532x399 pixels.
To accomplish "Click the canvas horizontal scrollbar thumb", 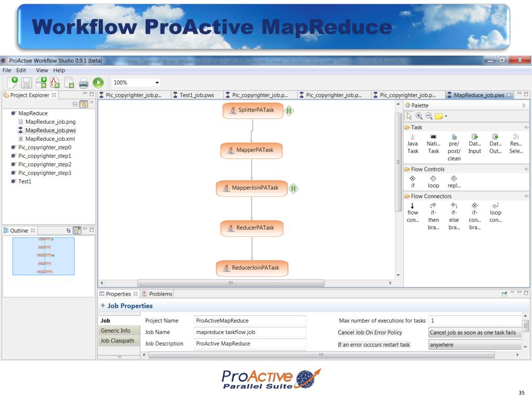I will click(231, 283).
